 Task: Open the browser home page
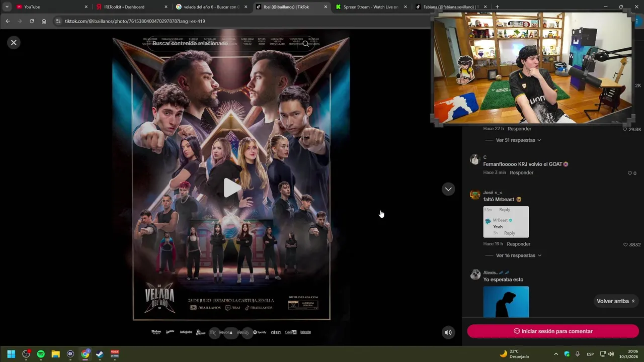click(x=44, y=21)
